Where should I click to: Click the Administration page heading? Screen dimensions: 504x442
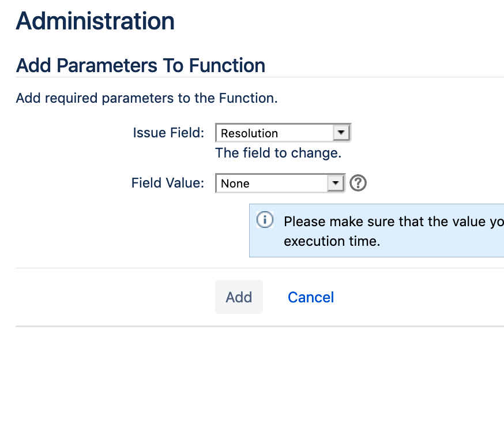(95, 21)
